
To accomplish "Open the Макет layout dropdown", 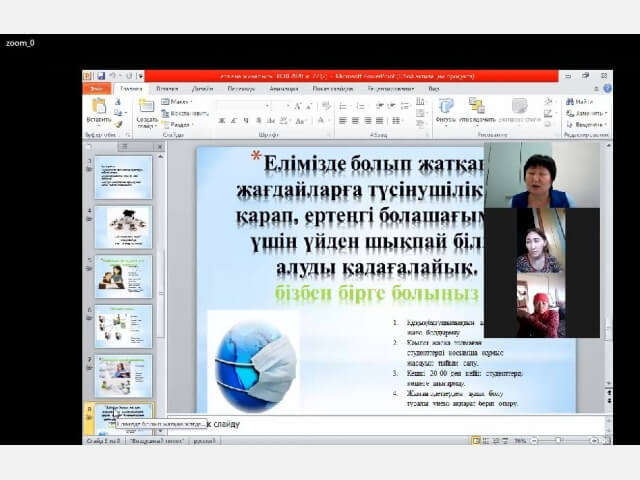I will coord(177,102).
